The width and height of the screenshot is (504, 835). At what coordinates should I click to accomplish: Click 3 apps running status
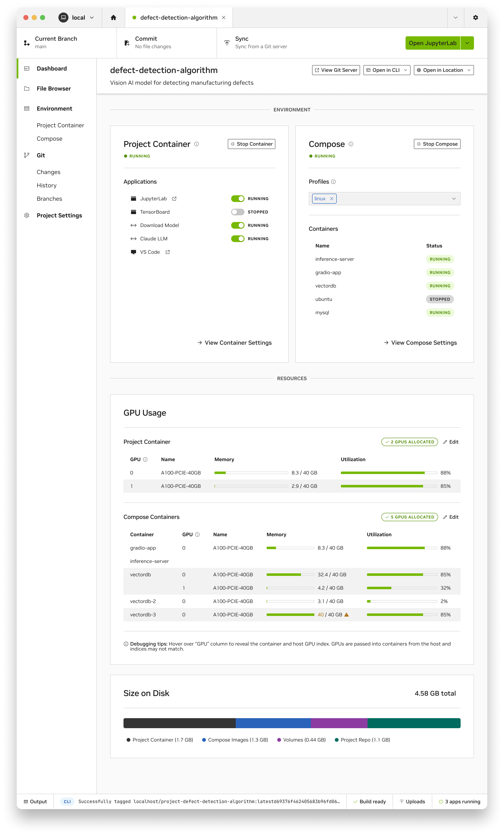[460, 801]
